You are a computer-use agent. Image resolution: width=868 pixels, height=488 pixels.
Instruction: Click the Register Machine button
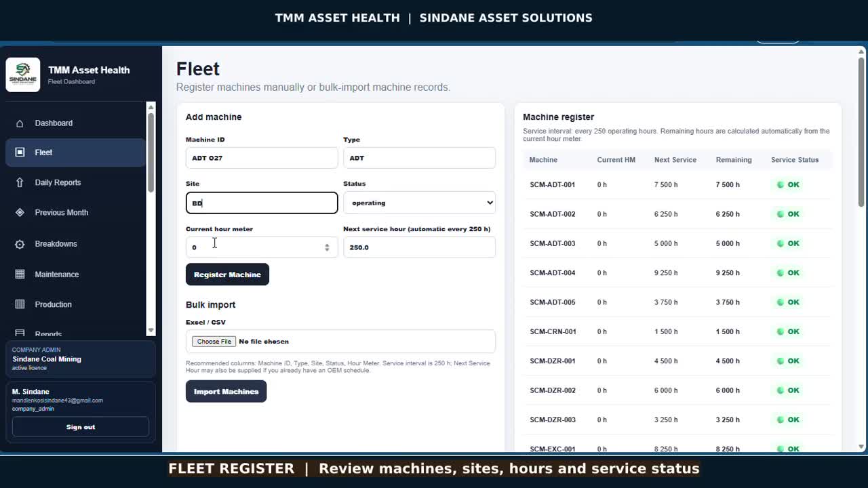click(227, 274)
